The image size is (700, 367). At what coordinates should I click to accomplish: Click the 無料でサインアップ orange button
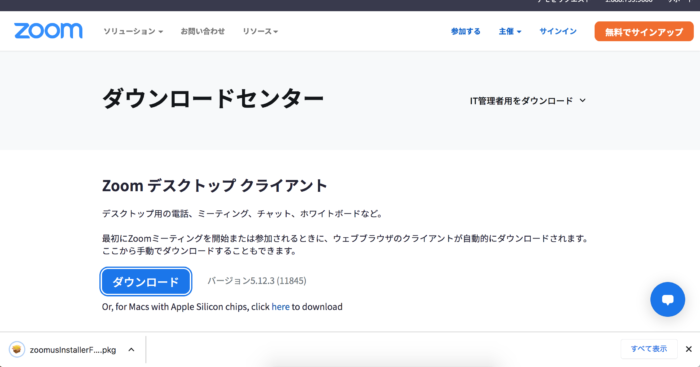pyautogui.click(x=644, y=32)
